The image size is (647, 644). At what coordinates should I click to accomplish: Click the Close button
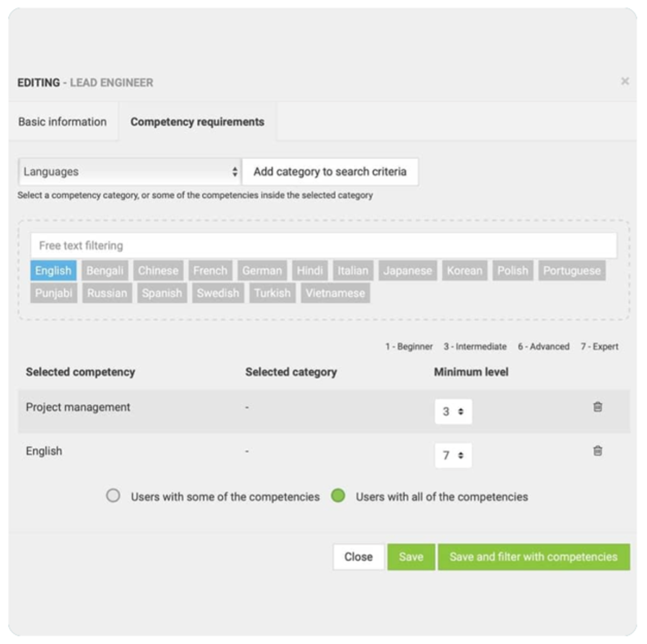coord(358,557)
